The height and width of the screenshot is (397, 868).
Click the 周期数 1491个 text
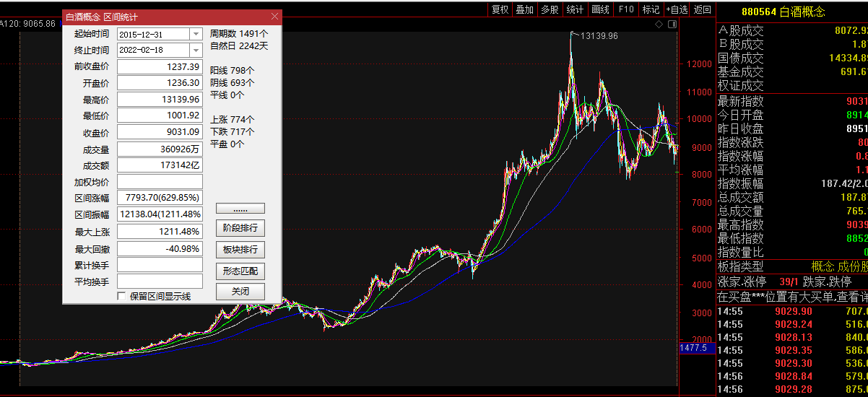point(239,34)
